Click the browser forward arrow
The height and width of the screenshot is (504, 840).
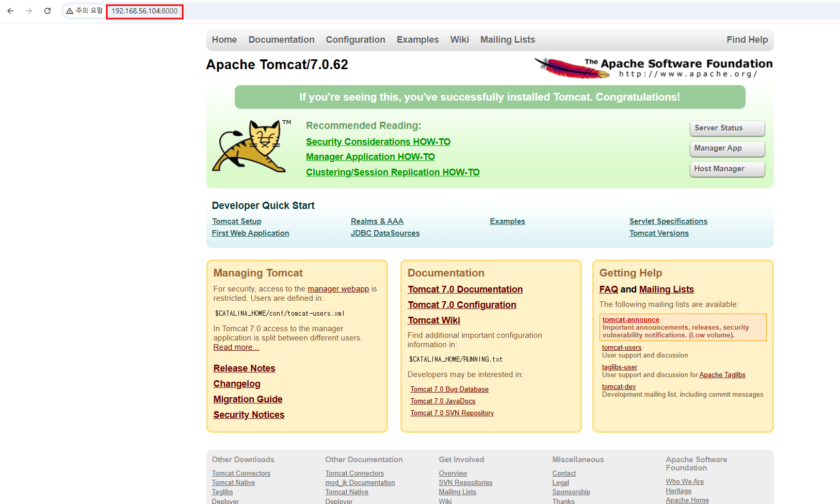click(29, 11)
